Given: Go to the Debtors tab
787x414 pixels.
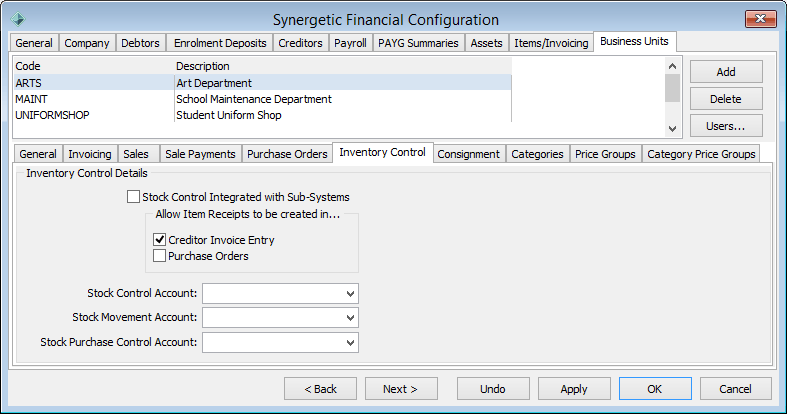Looking at the screenshot, I should coord(141,43).
